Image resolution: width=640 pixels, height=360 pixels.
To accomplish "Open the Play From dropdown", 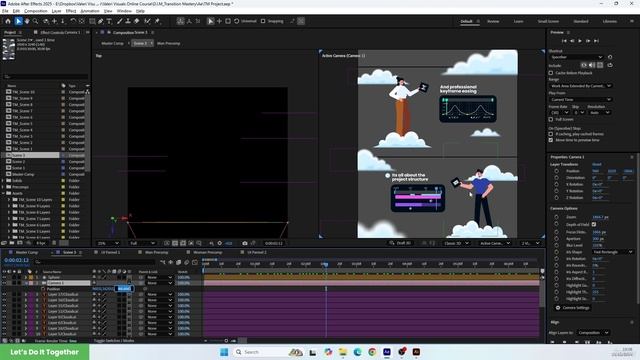I will tap(580, 100).
